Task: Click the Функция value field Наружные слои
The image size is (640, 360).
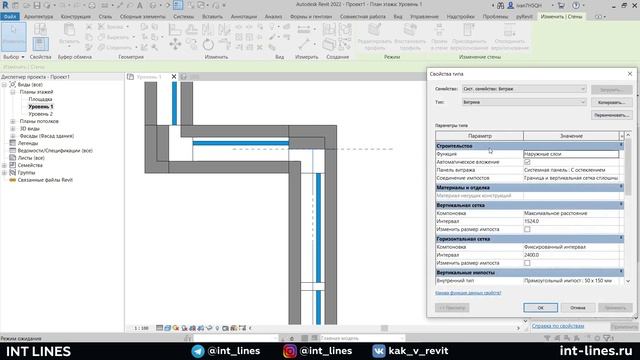Action: (571, 154)
